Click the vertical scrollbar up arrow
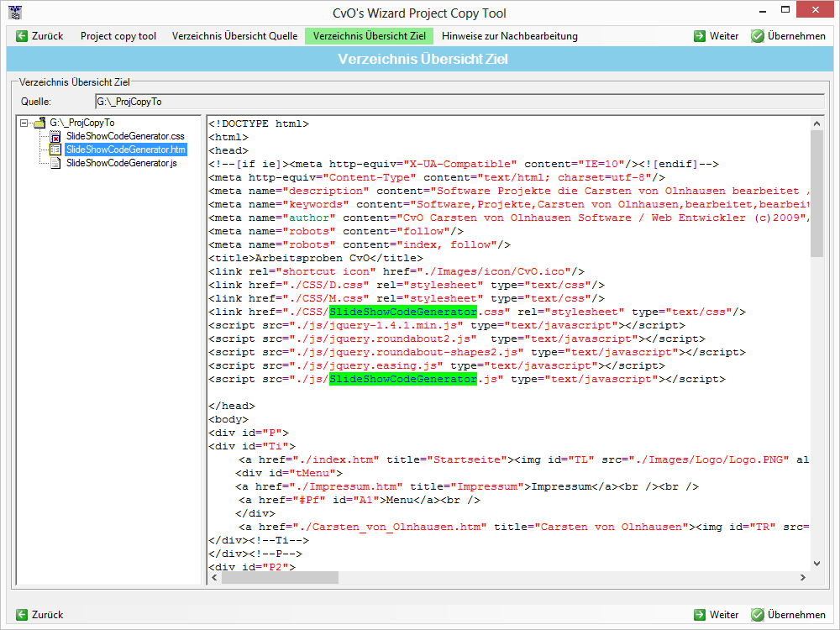Viewport: 840px width, 630px height. coord(816,123)
